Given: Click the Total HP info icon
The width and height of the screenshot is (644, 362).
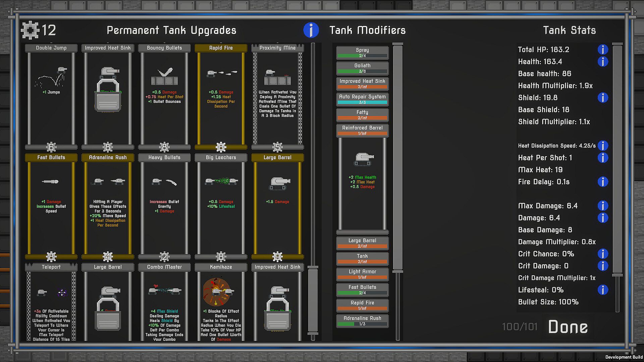Looking at the screenshot, I should [x=603, y=50].
